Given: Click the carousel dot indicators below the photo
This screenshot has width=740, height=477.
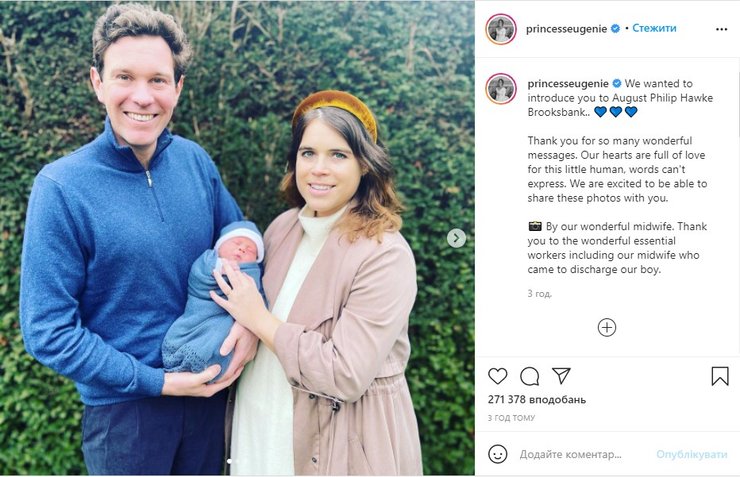Looking at the screenshot, I should pos(237,461).
